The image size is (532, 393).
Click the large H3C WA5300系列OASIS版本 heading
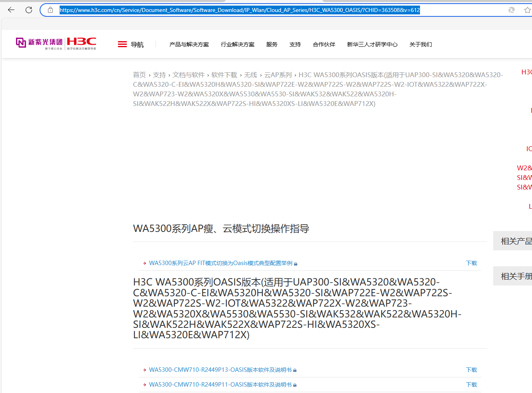coord(297,308)
